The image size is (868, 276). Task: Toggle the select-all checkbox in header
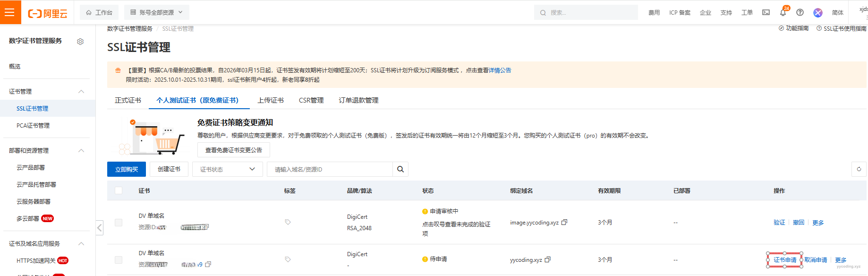coord(119,190)
